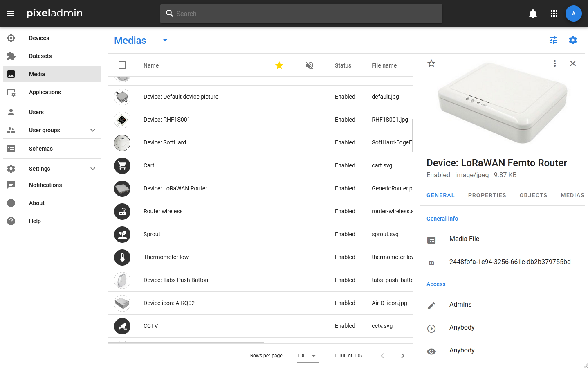Open the hamburger navigation menu
This screenshot has height=368, width=588.
tap(10, 14)
